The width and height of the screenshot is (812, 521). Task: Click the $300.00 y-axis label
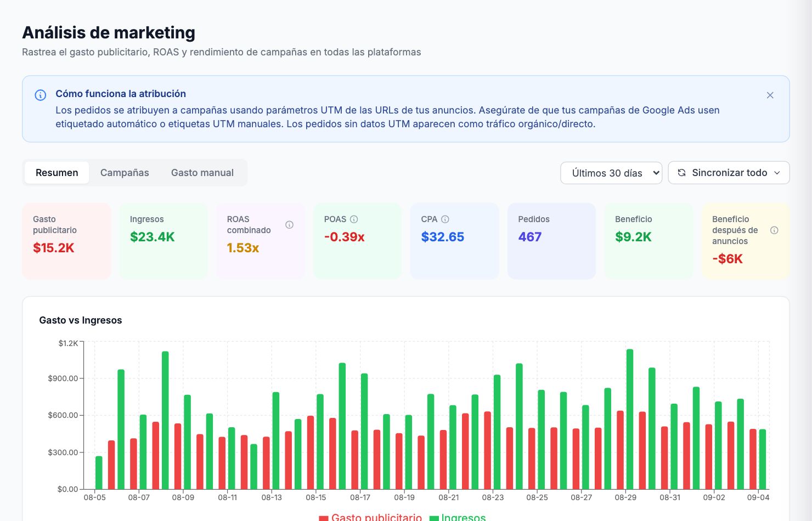click(63, 452)
